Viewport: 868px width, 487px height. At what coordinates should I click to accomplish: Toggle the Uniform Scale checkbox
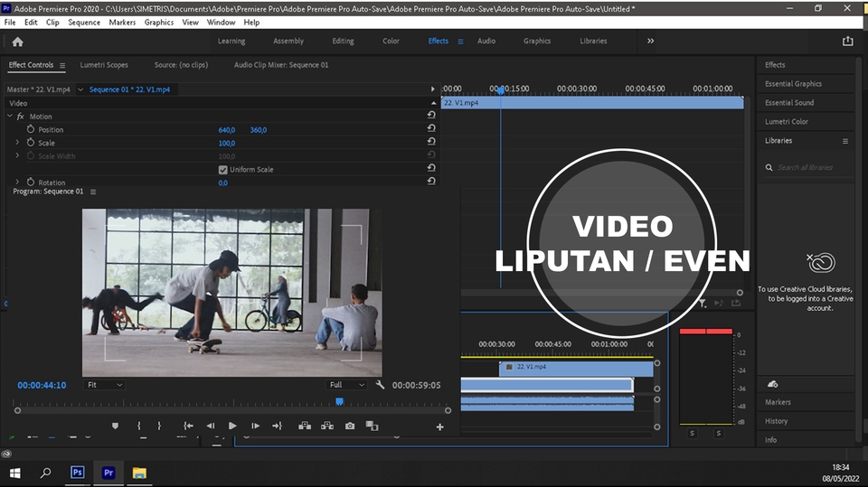[223, 170]
